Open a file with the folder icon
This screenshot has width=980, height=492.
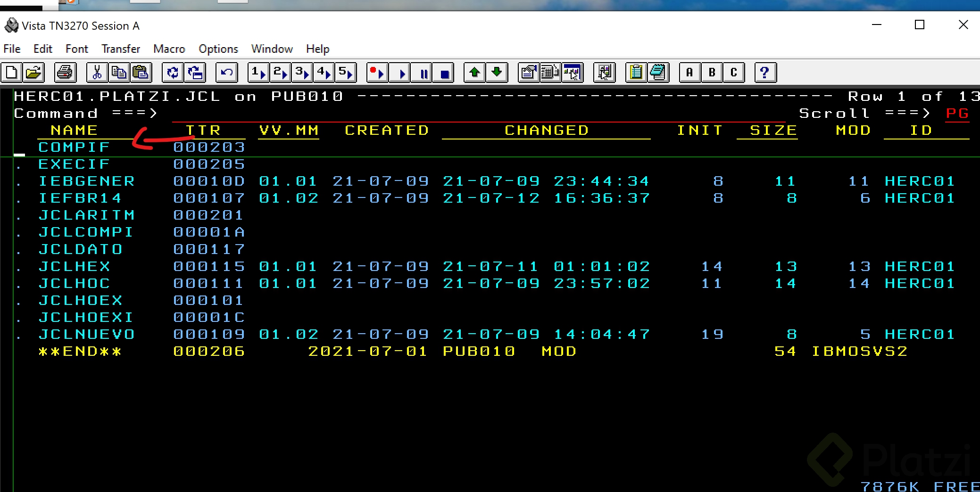point(33,73)
